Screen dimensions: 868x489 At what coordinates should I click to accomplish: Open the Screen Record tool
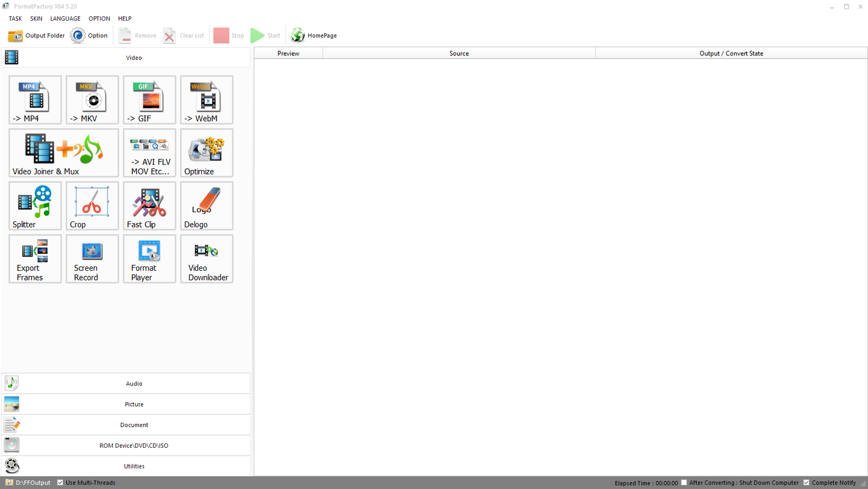[x=92, y=259]
